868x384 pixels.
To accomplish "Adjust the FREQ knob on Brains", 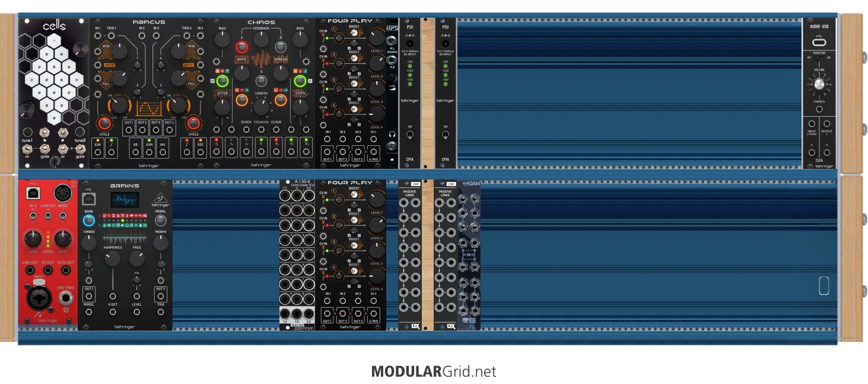I will [x=136, y=258].
